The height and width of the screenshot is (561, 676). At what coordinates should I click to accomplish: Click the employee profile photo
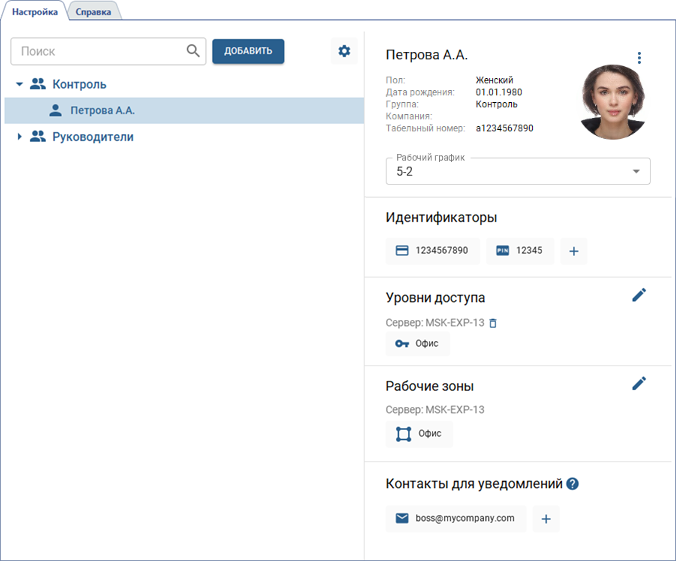click(x=611, y=102)
